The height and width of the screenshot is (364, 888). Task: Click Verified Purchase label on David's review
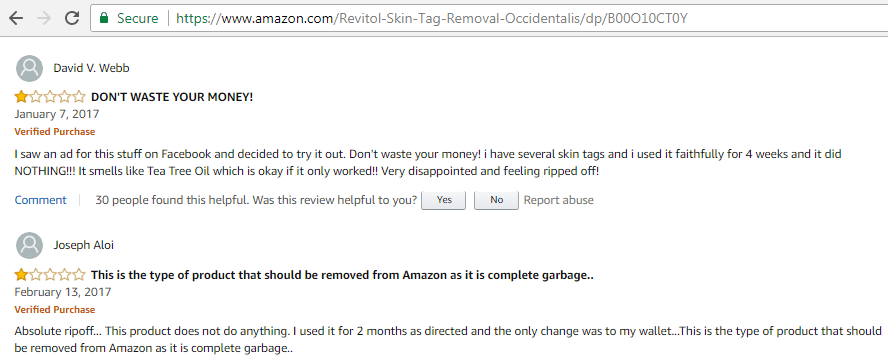coord(54,132)
